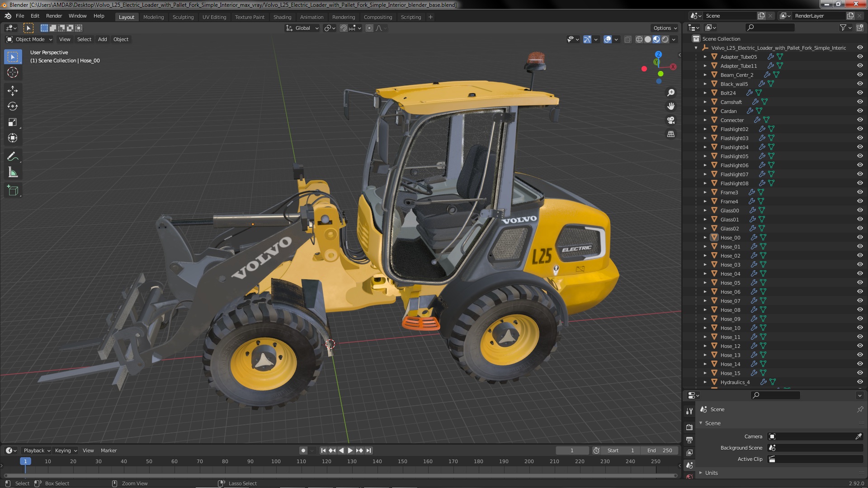Hide Glass00 with its eye icon

[860, 211]
